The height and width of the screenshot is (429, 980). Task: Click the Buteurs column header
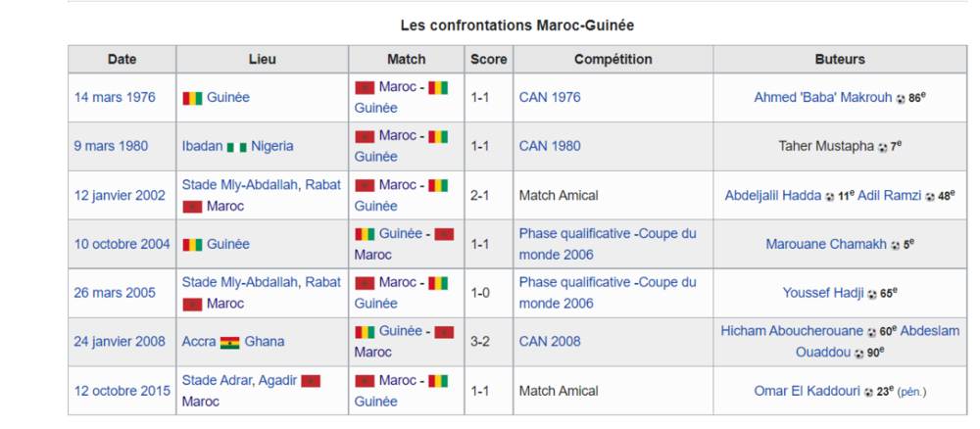[x=840, y=60]
